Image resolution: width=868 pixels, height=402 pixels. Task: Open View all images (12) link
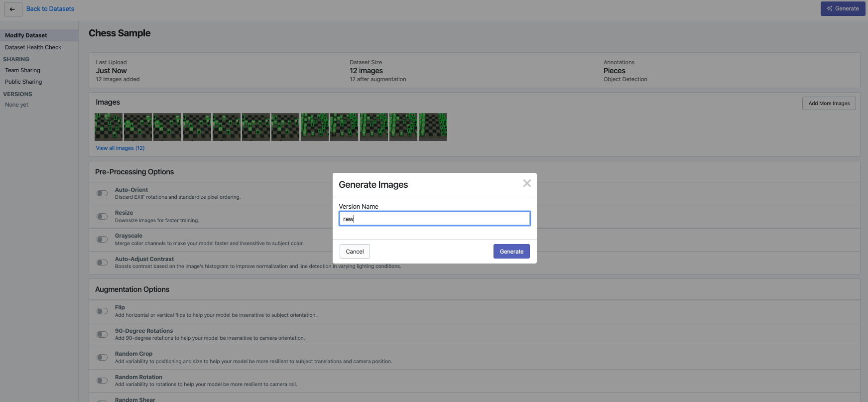coord(120,148)
